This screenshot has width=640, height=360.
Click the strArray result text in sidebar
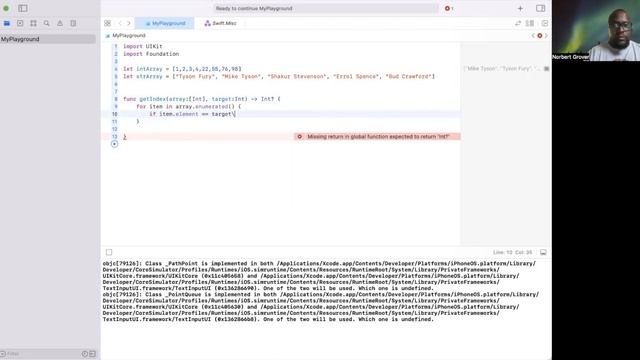pyautogui.click(x=502, y=69)
